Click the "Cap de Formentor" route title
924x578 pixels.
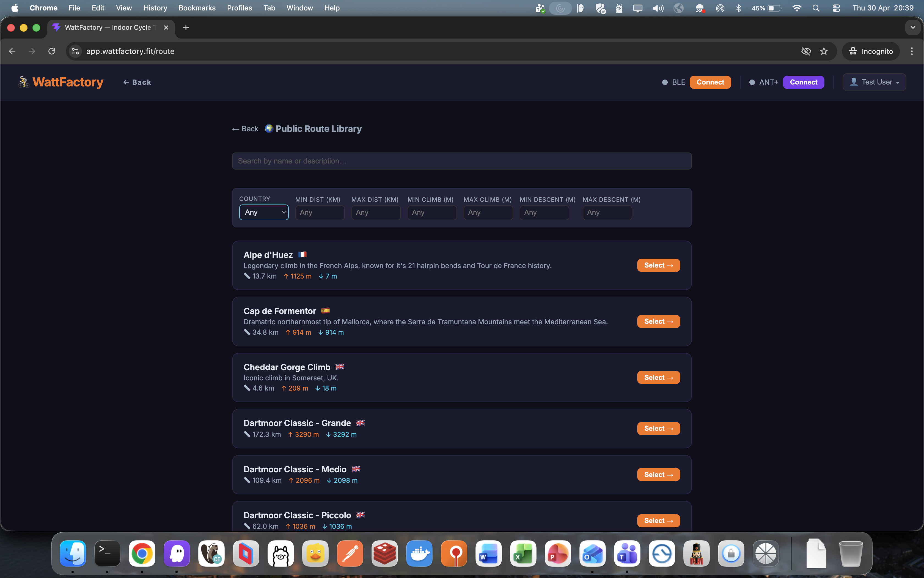280,311
